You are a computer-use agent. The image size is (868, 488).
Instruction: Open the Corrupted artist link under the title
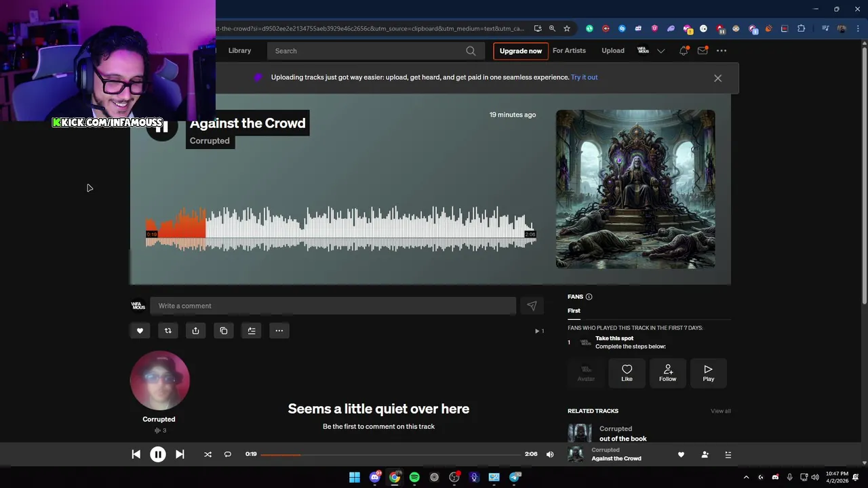click(x=210, y=141)
